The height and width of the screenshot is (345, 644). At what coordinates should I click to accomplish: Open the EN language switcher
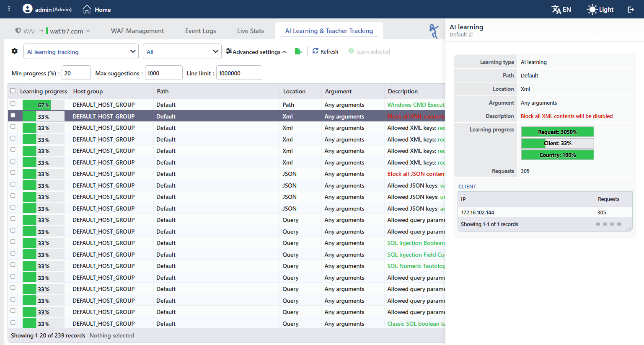click(x=561, y=9)
